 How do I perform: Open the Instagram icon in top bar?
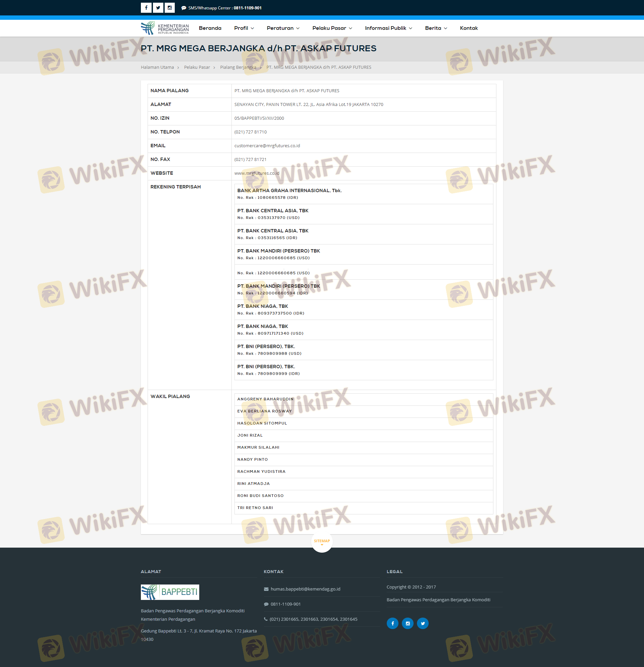click(x=169, y=7)
